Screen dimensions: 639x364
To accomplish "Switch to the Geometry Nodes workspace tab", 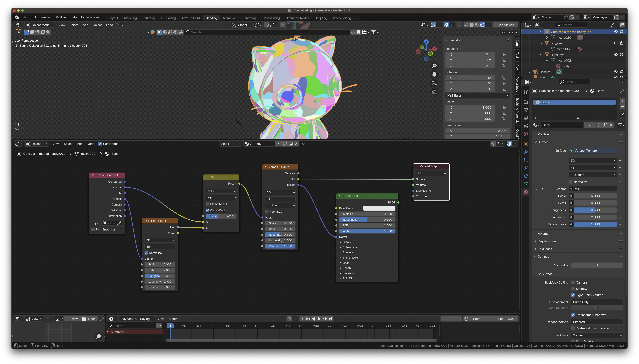I will [x=297, y=18].
